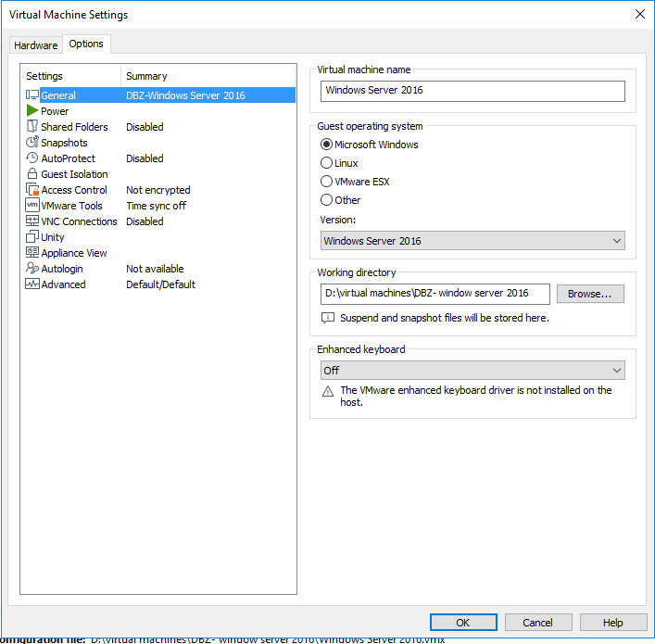Click the Access Control lock icon
The height and width of the screenshot is (644, 655).
point(32,189)
